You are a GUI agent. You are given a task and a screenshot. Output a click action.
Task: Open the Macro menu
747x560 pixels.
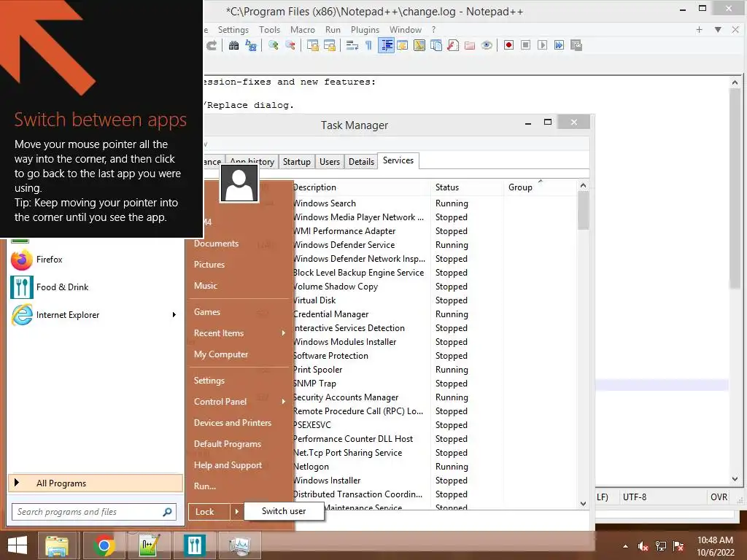[x=303, y=29]
